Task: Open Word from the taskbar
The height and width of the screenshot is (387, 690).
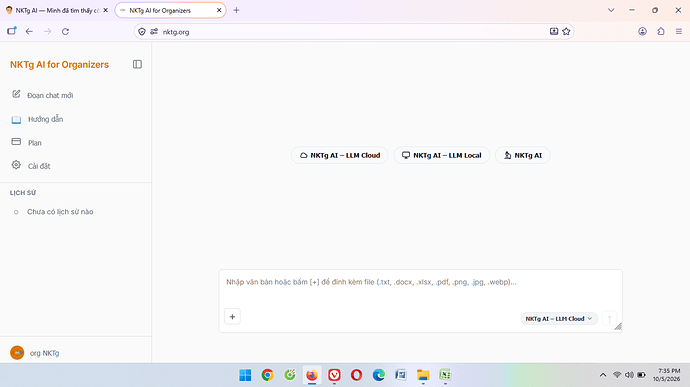Action: pyautogui.click(x=401, y=375)
